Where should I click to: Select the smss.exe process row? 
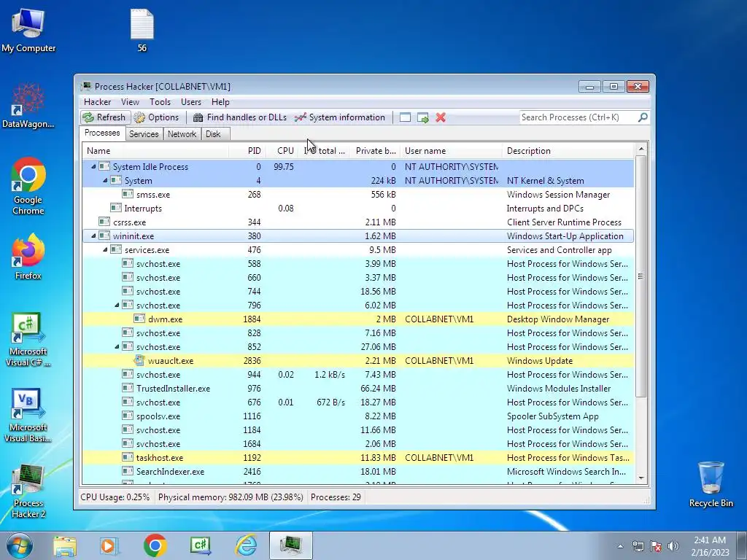pos(358,194)
